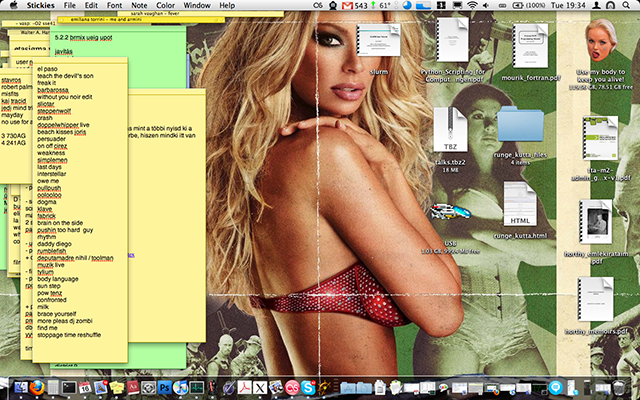The width and height of the screenshot is (640, 400).
Task: Open the Mail app in the Dock
Action: (100, 387)
